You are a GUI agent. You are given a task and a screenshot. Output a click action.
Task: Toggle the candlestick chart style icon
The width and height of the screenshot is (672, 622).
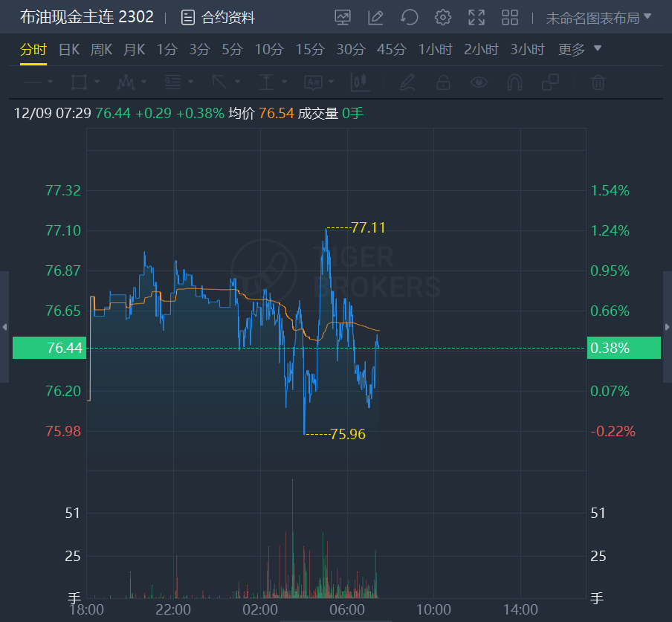[x=359, y=82]
